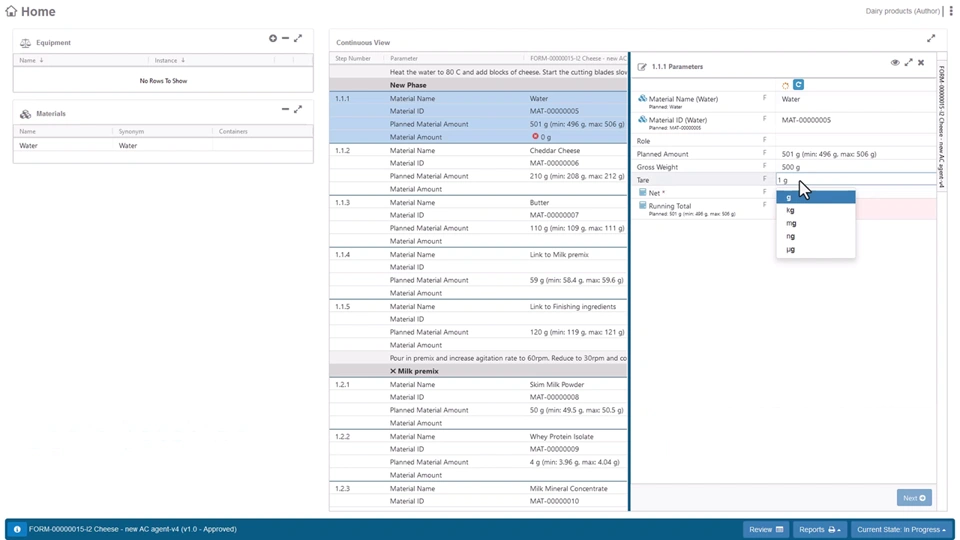Open the Review button in the bottom bar

point(765,530)
